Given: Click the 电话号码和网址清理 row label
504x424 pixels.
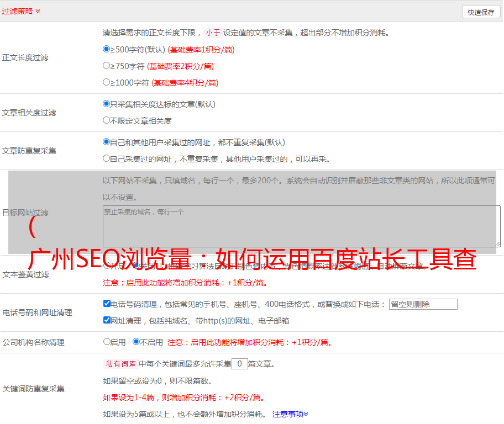Looking at the screenshot, I should click(x=37, y=312).
